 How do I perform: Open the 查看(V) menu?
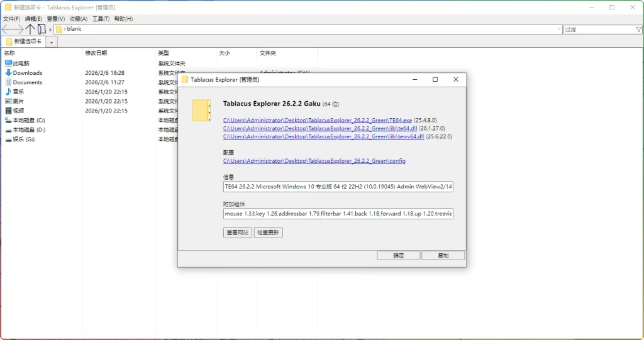pos(56,19)
